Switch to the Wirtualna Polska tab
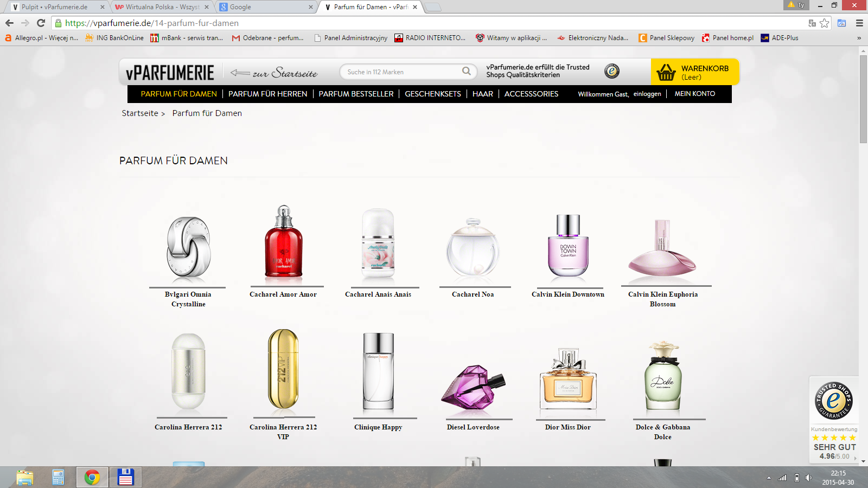 (162, 7)
